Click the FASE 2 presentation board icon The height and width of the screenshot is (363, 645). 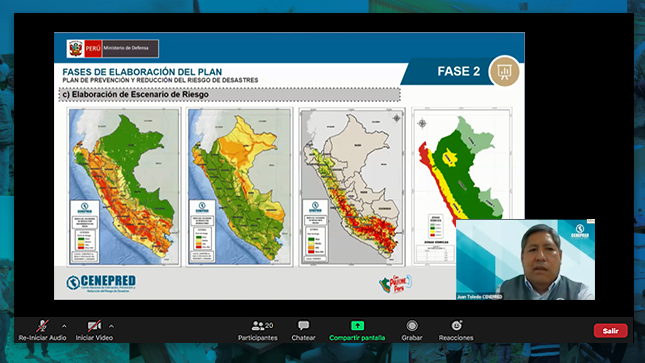tap(504, 71)
